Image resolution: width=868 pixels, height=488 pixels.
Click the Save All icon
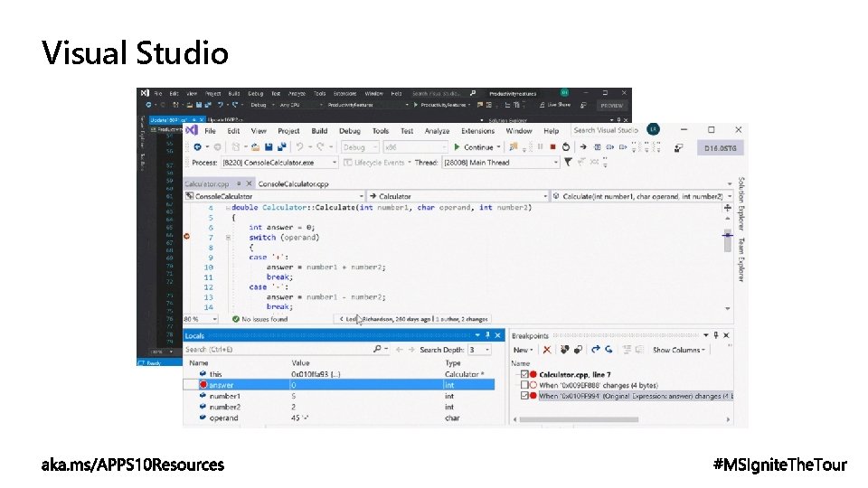(x=281, y=147)
